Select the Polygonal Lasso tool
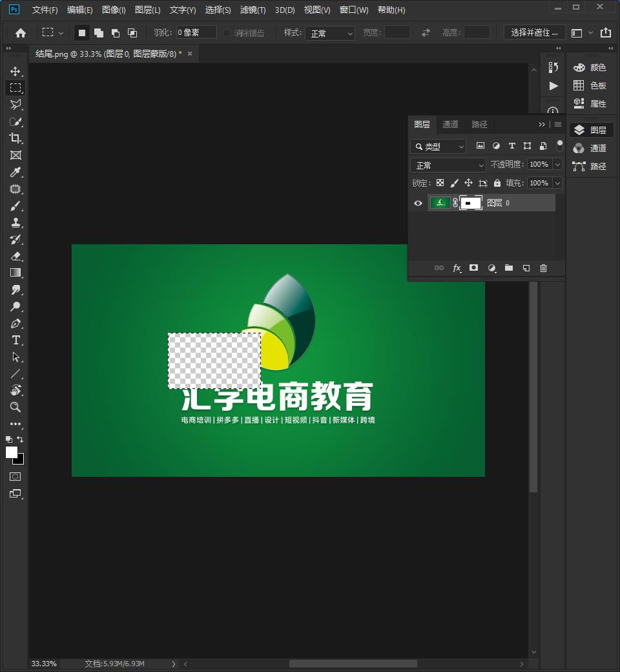 (15, 105)
